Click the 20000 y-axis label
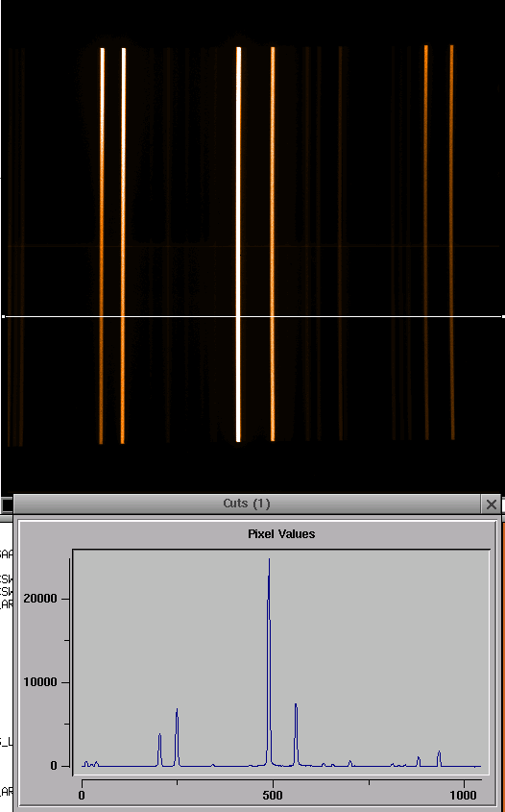 [40, 599]
